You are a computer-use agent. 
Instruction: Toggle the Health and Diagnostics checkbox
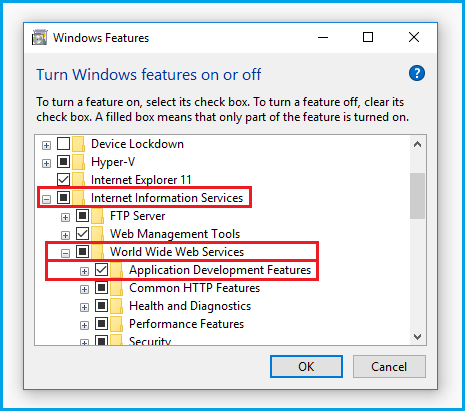[101, 306]
